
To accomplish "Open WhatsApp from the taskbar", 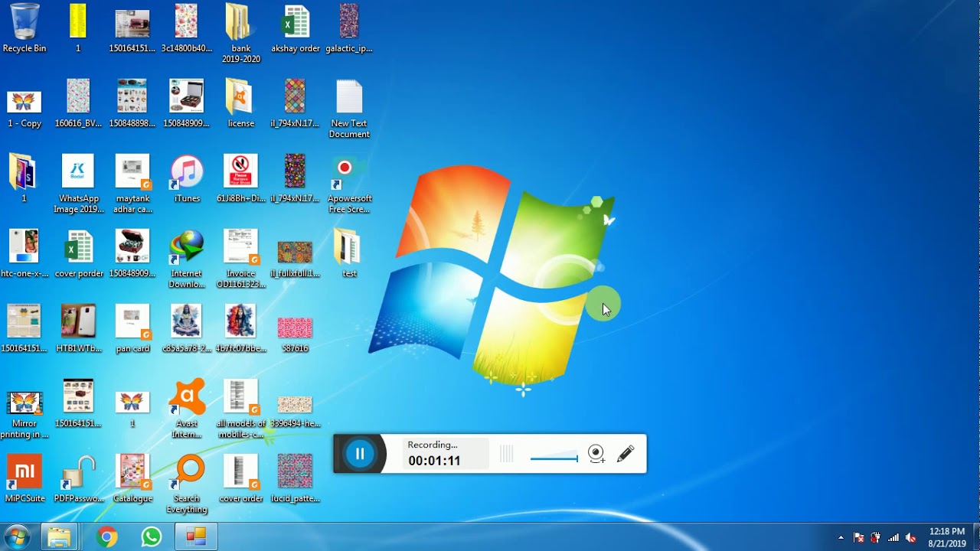I will [x=152, y=537].
